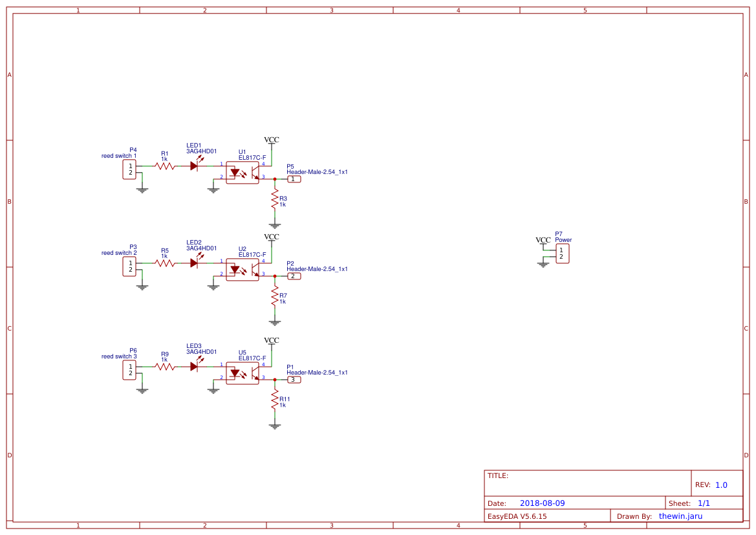The height and width of the screenshot is (535, 756).
Task: Click the Sheet 1/1 field
Action: coord(701,503)
